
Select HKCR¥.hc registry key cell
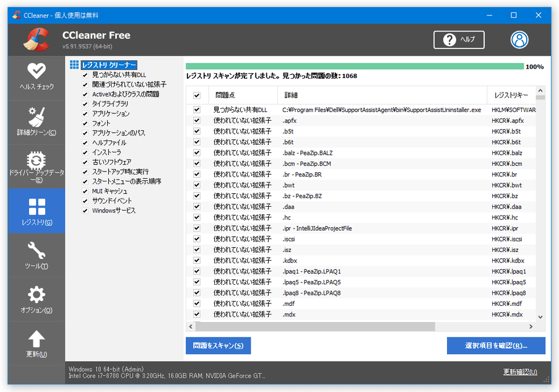(x=505, y=217)
